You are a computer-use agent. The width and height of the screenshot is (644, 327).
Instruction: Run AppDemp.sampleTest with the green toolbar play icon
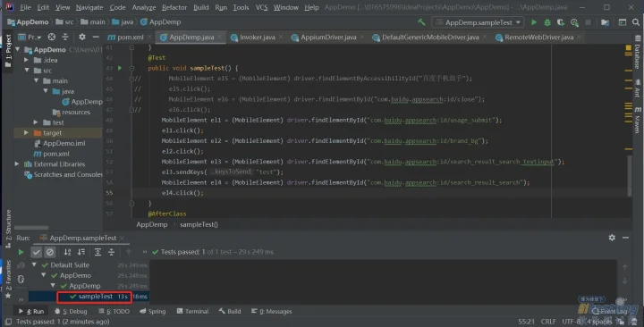point(534,22)
